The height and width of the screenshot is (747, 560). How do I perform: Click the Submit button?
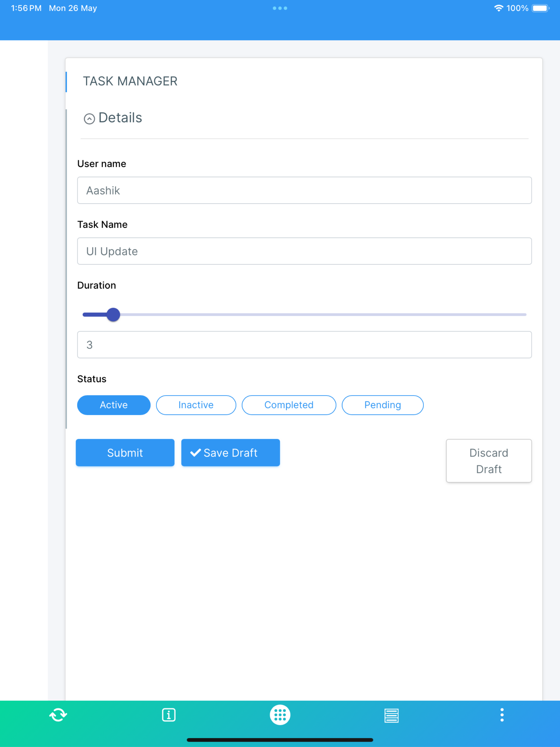[x=125, y=452]
